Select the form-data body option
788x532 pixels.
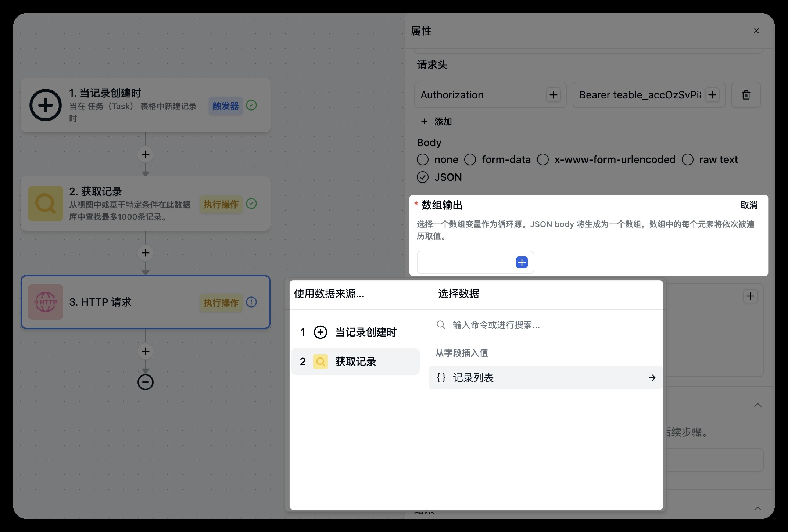pyautogui.click(x=470, y=159)
